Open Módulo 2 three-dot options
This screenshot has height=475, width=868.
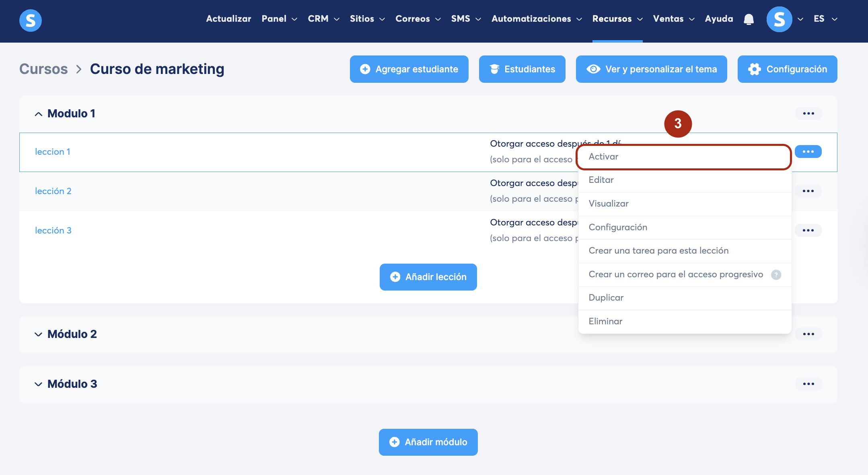[808, 334]
